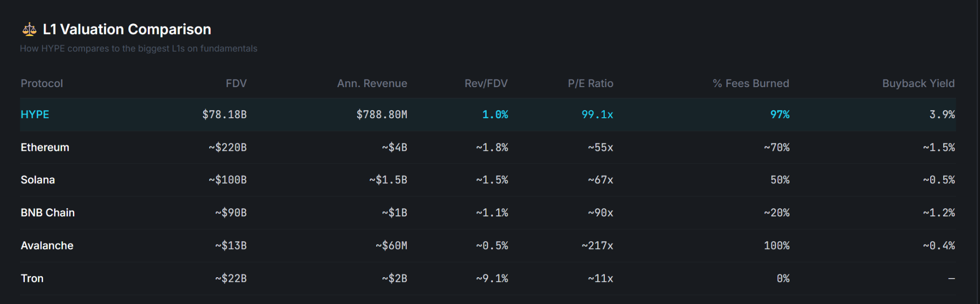Click the Protocol column header
This screenshot has height=304, width=980.
[42, 83]
